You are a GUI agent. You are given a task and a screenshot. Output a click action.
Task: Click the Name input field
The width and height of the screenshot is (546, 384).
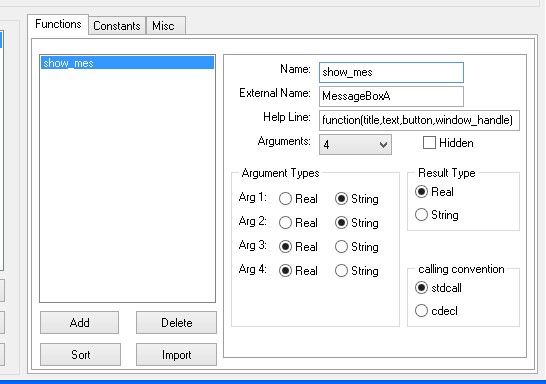pyautogui.click(x=391, y=72)
